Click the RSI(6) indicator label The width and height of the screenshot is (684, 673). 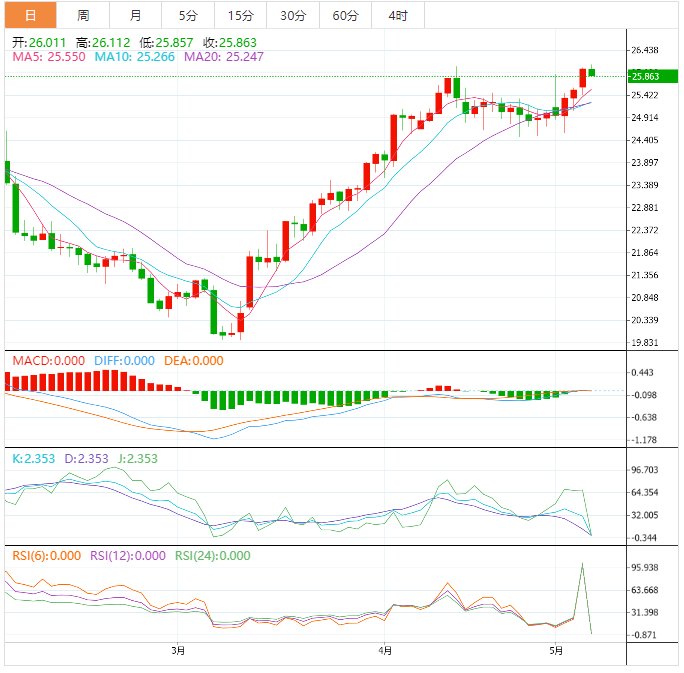[46, 556]
